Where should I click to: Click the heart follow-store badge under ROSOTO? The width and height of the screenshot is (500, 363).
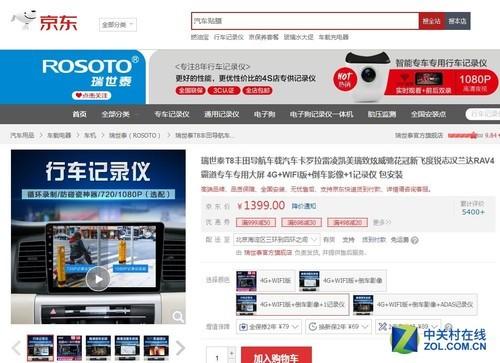(92, 95)
